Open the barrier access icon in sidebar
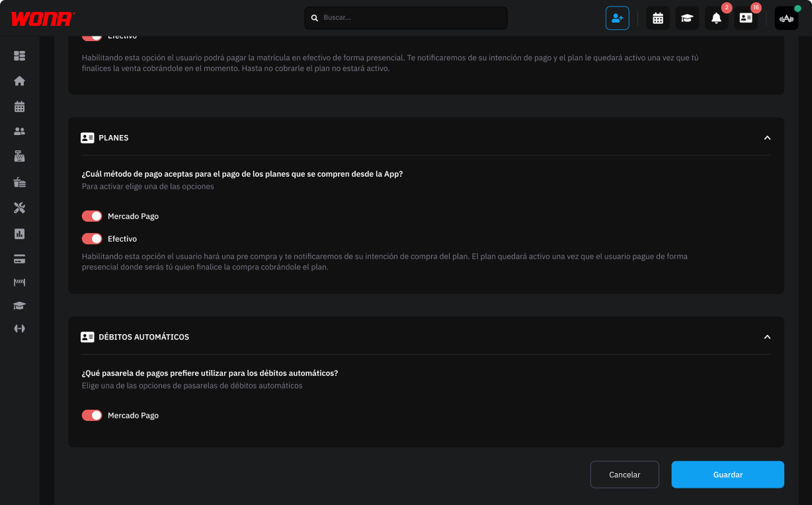Screen dimensions: 812x505 click(19, 283)
